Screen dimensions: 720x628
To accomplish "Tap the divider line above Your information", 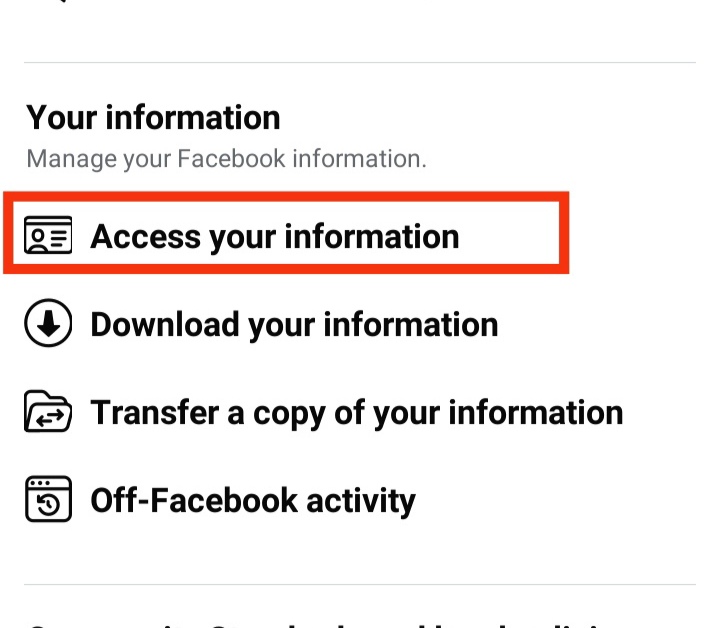I will [360, 62].
